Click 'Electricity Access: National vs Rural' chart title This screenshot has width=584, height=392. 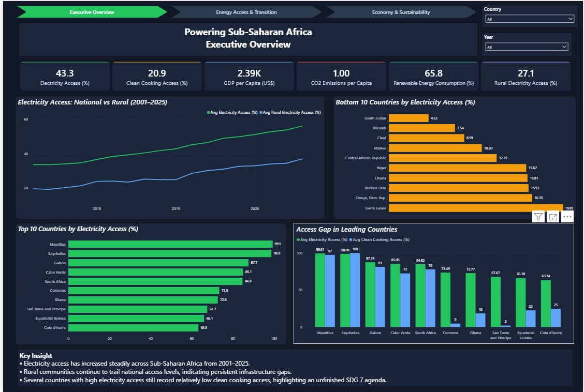[92, 102]
